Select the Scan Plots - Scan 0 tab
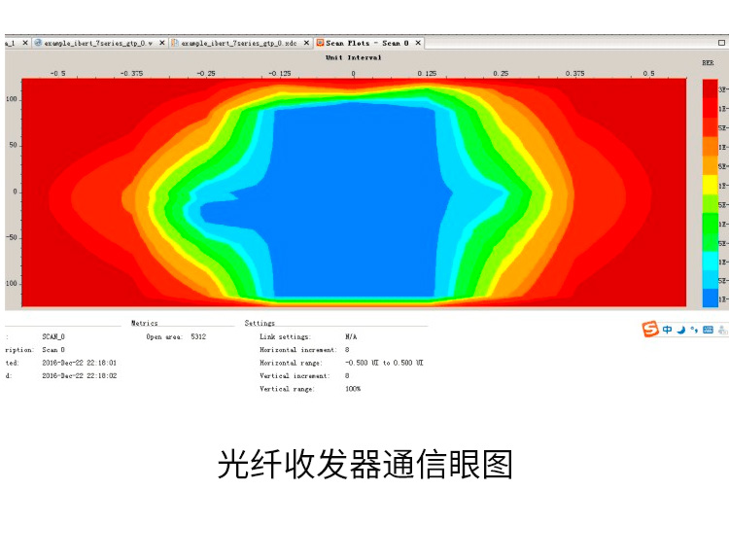 366,43
